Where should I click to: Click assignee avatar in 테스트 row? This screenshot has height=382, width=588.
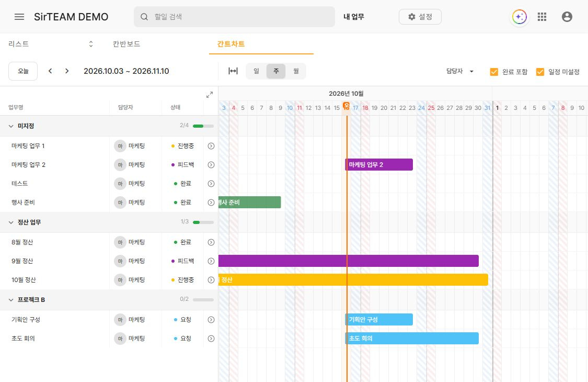[120, 184]
